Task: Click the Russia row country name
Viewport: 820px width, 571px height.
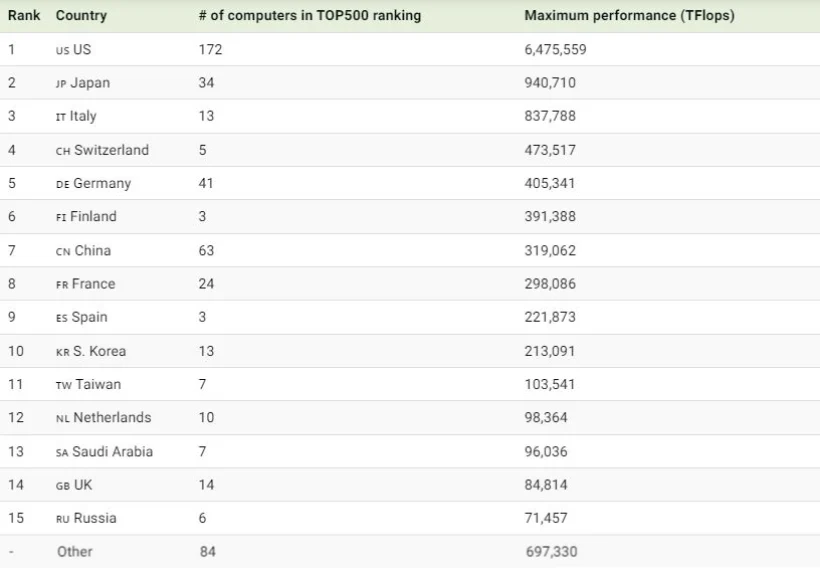Action: pos(95,518)
